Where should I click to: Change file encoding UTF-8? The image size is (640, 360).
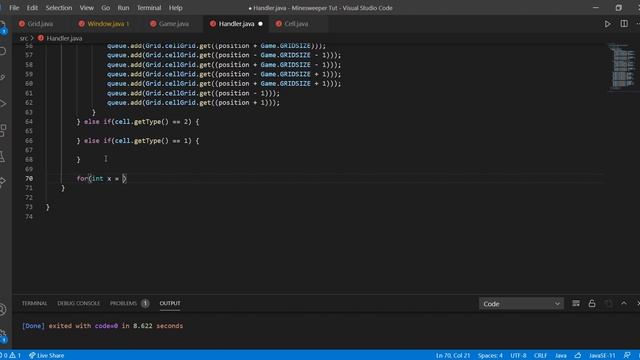pos(518,356)
